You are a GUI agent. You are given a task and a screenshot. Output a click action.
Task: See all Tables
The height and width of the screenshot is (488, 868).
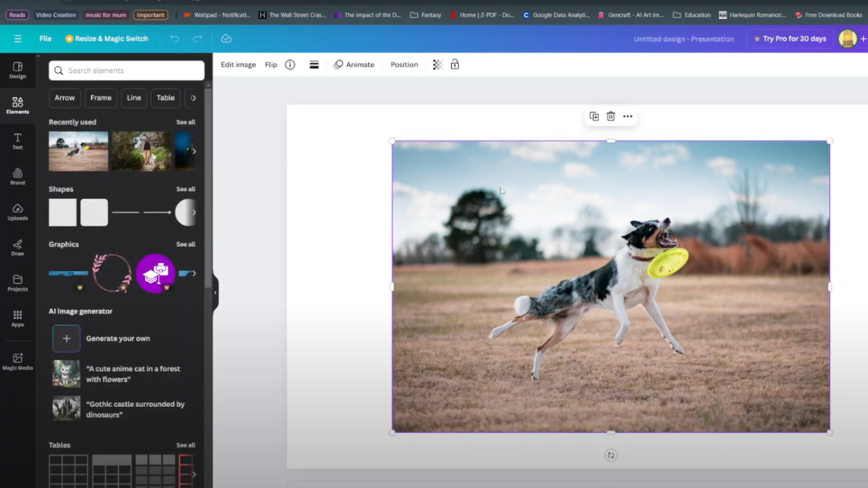[186, 445]
